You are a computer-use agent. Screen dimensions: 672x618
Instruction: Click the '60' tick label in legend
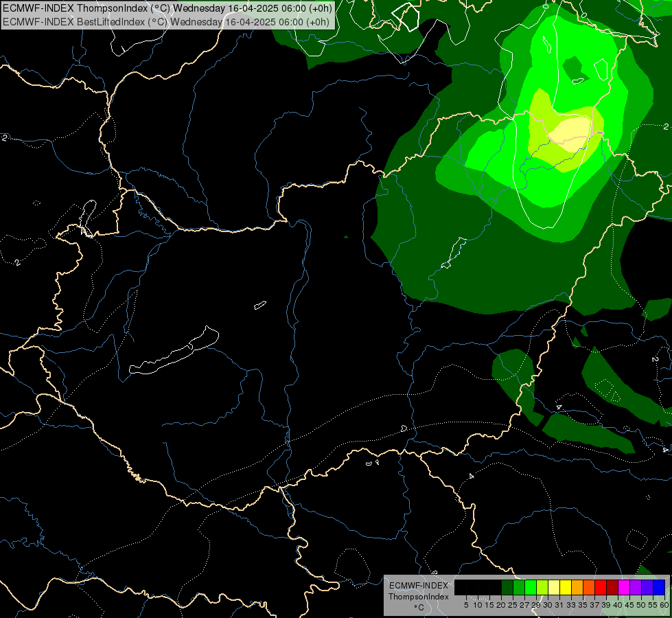tap(664, 605)
